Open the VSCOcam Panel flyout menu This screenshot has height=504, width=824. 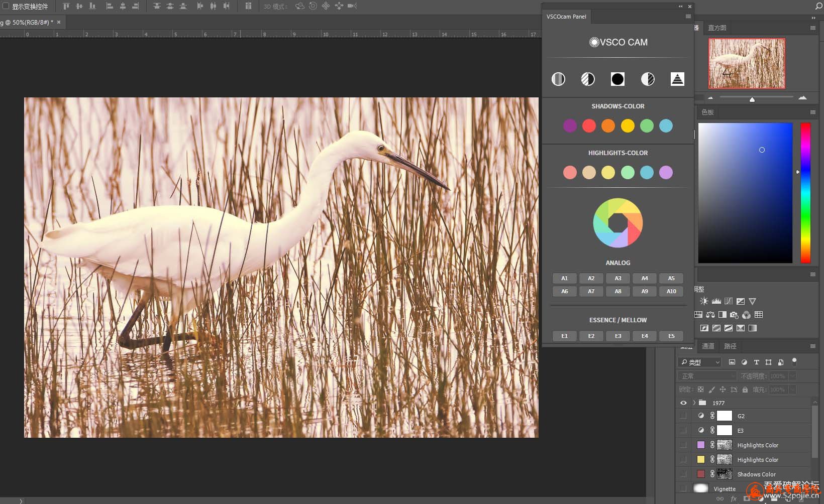point(688,17)
